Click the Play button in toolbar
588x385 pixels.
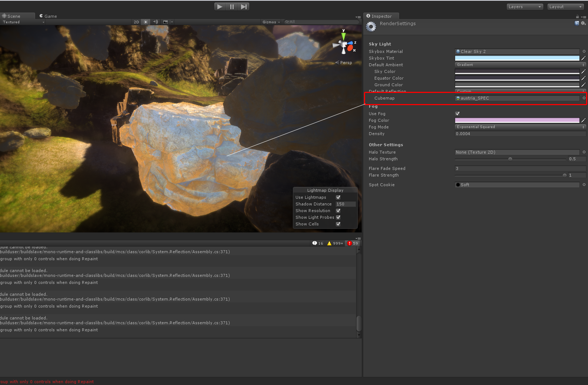coord(220,7)
